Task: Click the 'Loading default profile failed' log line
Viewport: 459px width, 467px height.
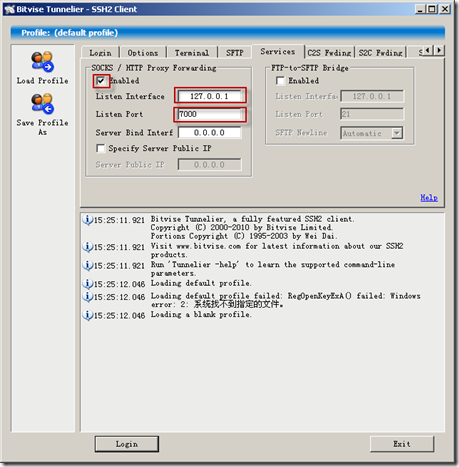Action: (285, 300)
